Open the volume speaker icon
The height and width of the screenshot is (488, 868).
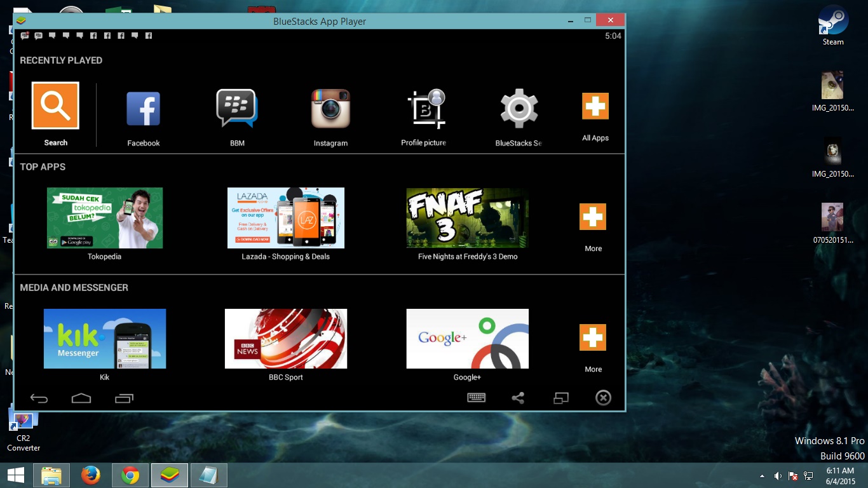point(778,475)
